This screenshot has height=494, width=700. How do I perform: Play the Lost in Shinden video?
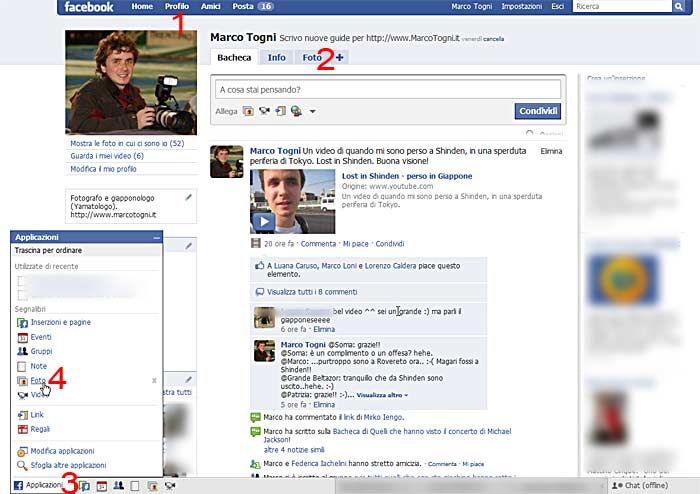point(264,221)
